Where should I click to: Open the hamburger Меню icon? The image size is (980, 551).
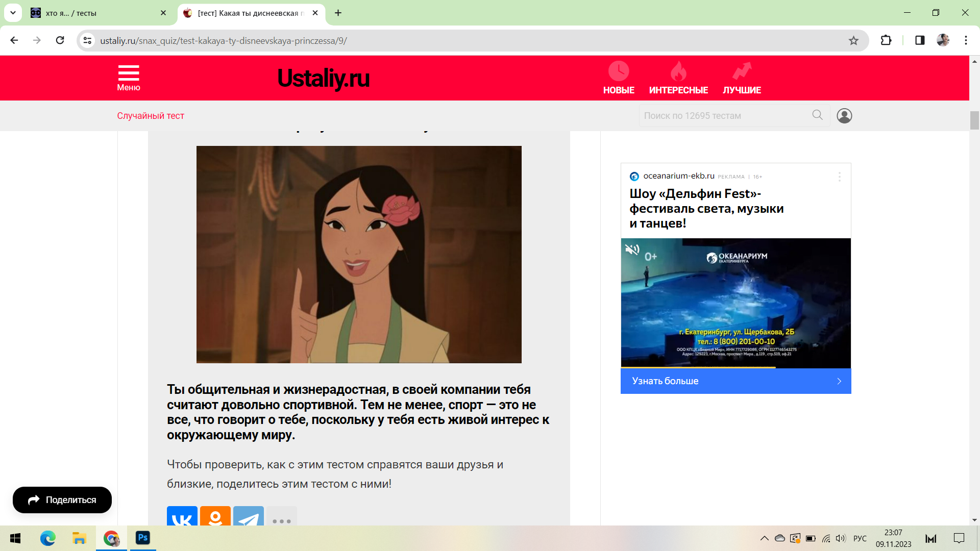coord(129,78)
